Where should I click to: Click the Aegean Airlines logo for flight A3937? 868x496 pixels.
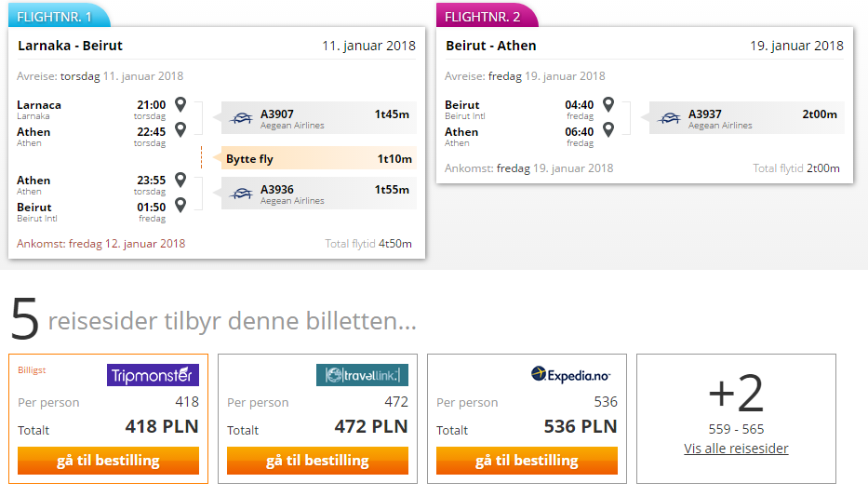669,118
